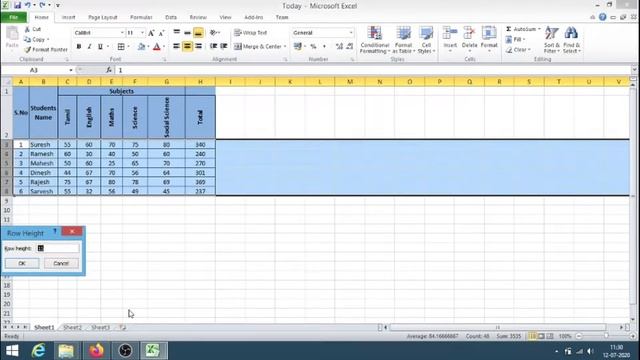640x360 pixels.
Task: Switch to Sheet2 worksheet tab
Action: [73, 327]
